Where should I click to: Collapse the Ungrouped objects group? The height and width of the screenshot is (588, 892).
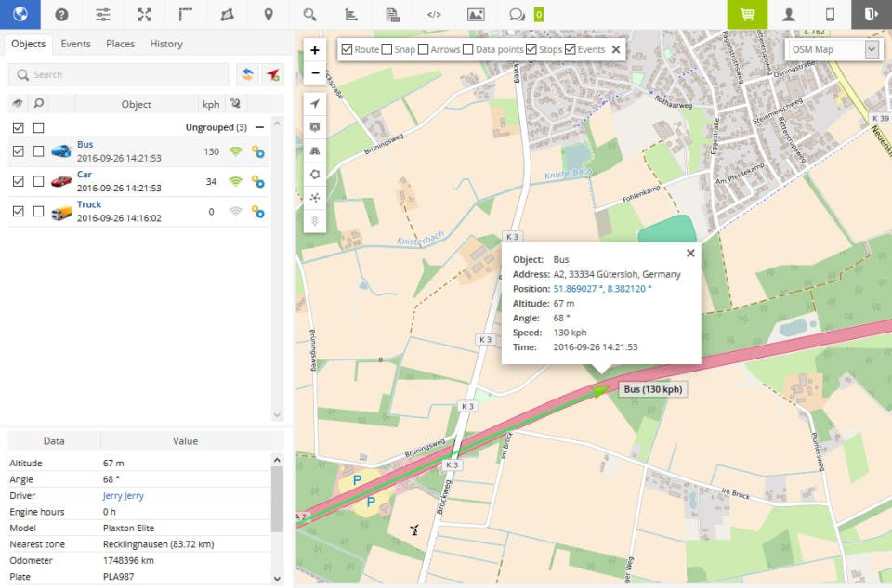259,127
